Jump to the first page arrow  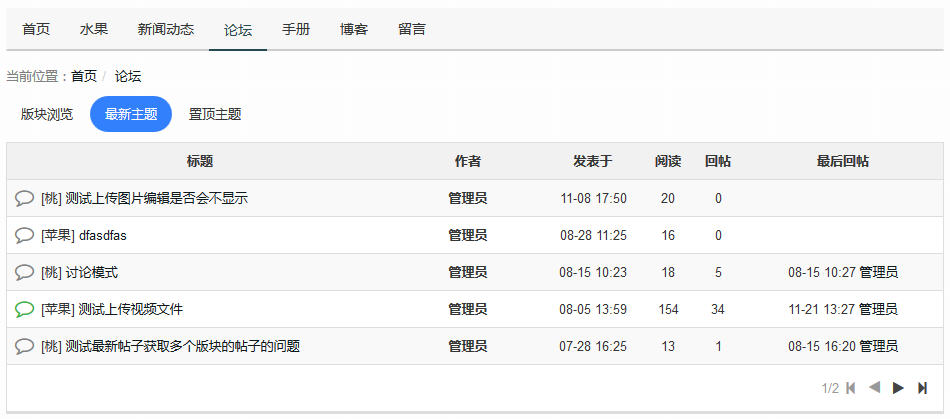point(851,388)
